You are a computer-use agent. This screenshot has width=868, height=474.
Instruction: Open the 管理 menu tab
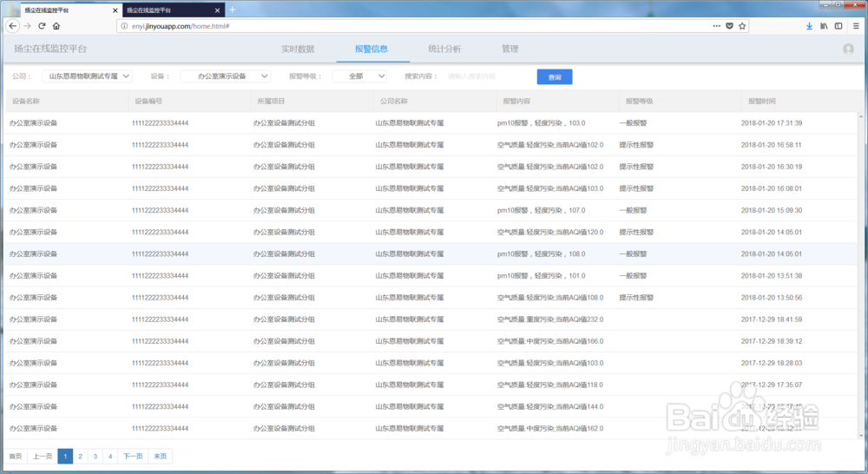(x=510, y=49)
